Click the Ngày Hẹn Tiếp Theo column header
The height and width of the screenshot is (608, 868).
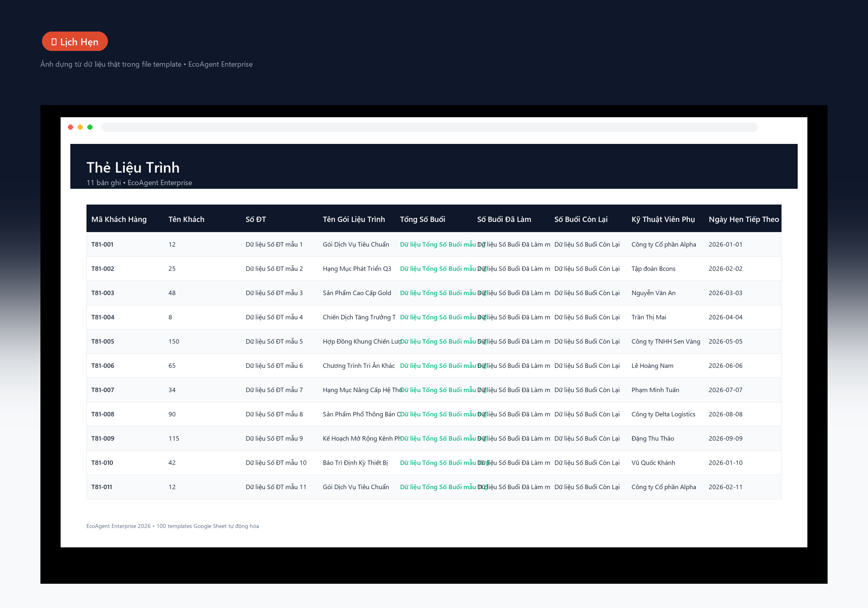pyautogui.click(x=744, y=219)
